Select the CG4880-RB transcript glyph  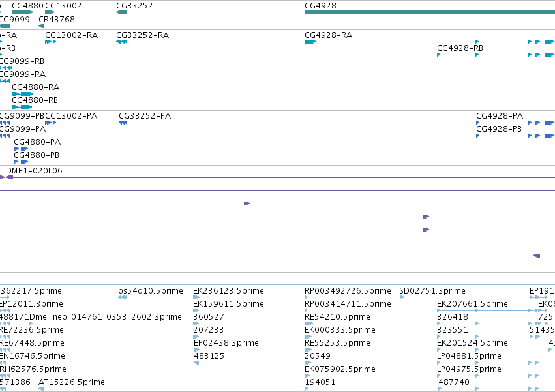pos(22,107)
